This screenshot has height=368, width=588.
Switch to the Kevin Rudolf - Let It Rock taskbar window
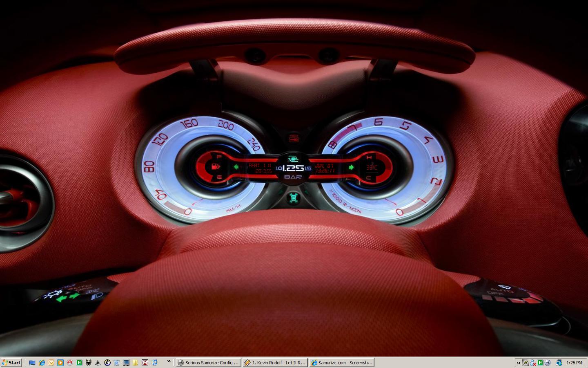point(275,362)
